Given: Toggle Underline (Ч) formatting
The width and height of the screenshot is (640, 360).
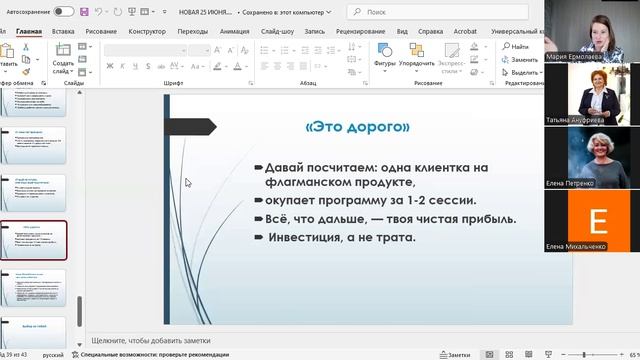Looking at the screenshot, I should coord(135,66).
